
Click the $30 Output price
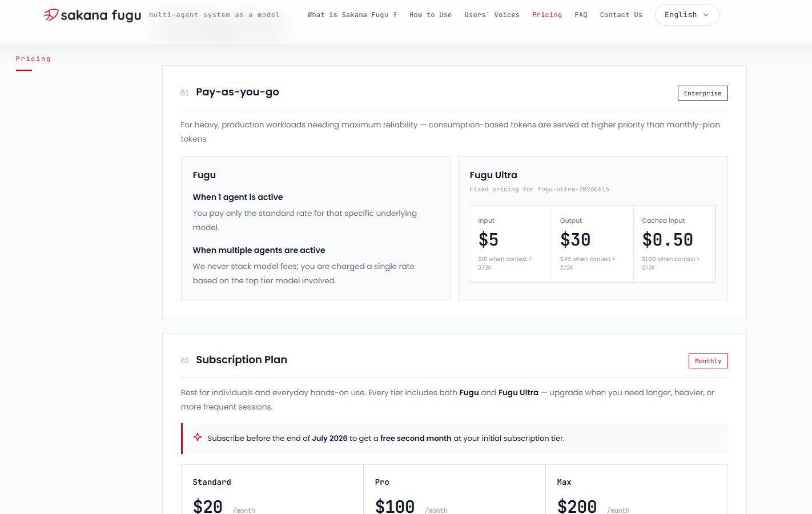coord(576,239)
